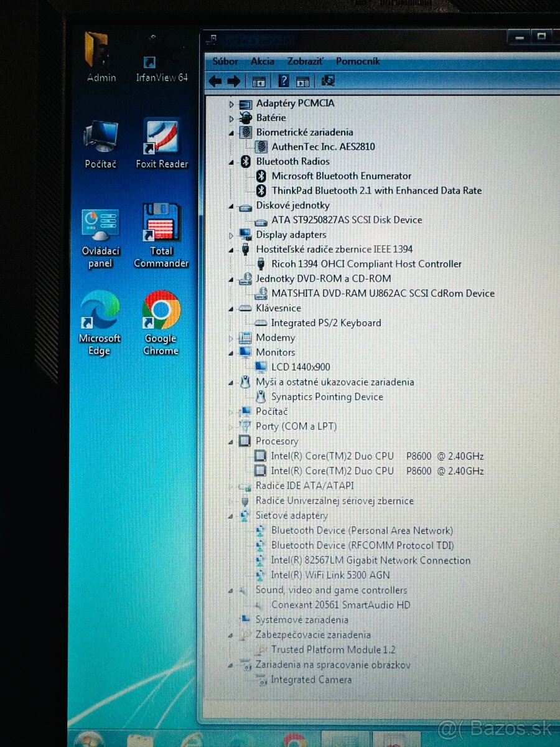Open the Zobraziť menu

point(304,62)
